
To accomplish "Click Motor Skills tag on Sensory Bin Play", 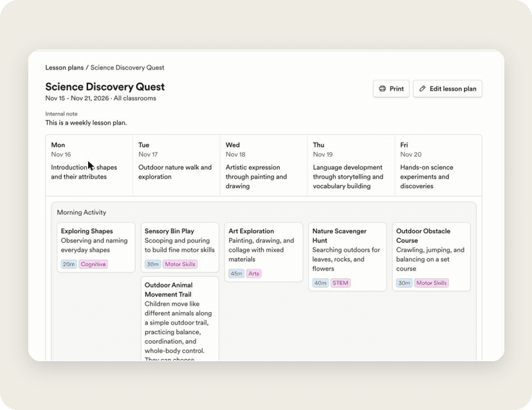I will coord(180,264).
